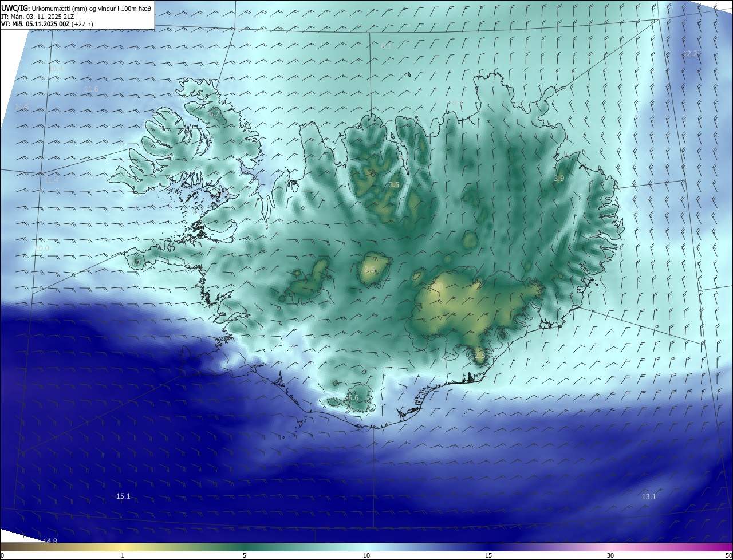Click the map value 10.0
Image resolution: width=733 pixels, height=560 pixels.
coord(42,249)
